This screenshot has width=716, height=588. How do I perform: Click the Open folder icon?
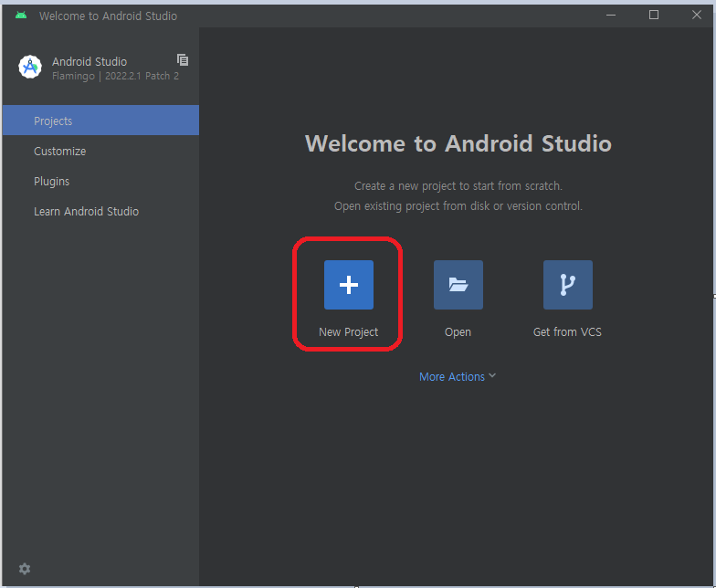(458, 285)
